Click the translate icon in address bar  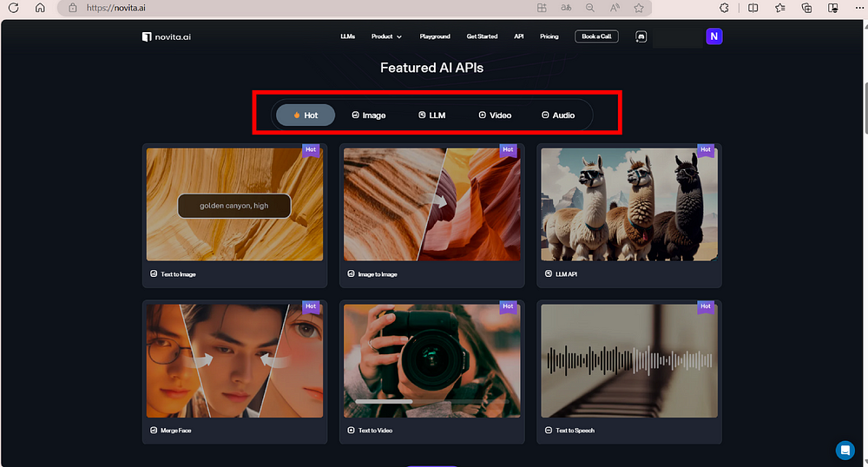click(566, 8)
